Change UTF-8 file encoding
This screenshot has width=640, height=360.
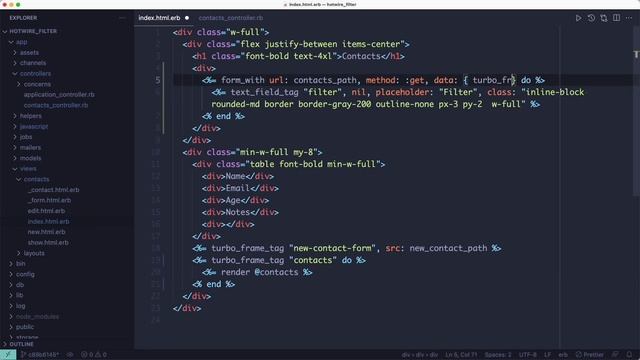click(x=527, y=355)
